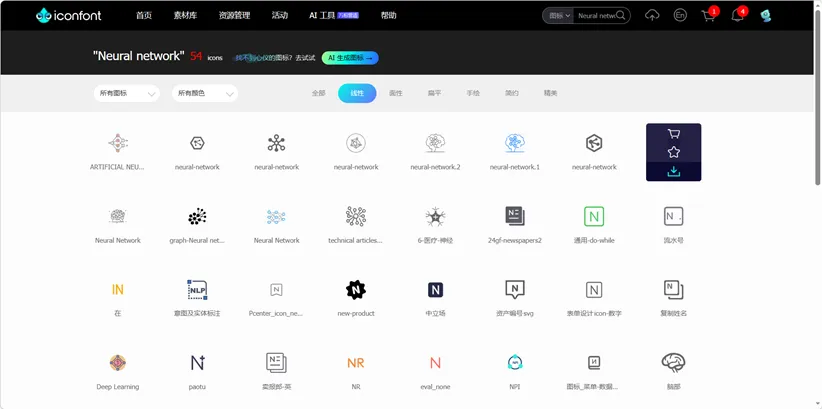Open the shopping cart in header

[708, 16]
